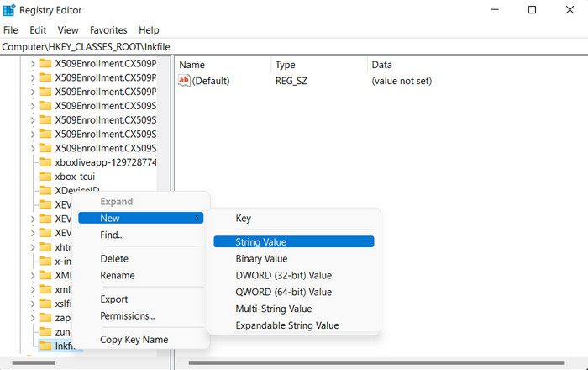588x370 pixels.
Task: Select String Value in the New submenu
Action: [294, 241]
